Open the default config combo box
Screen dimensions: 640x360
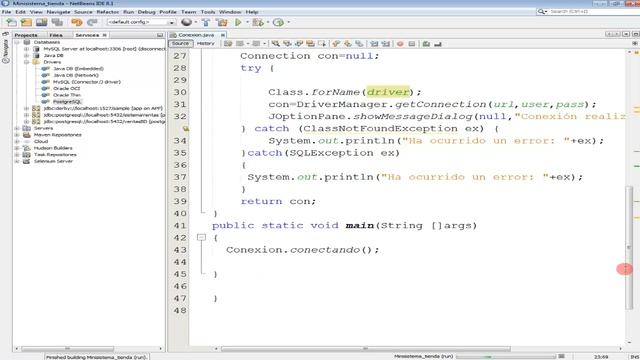[x=141, y=22]
